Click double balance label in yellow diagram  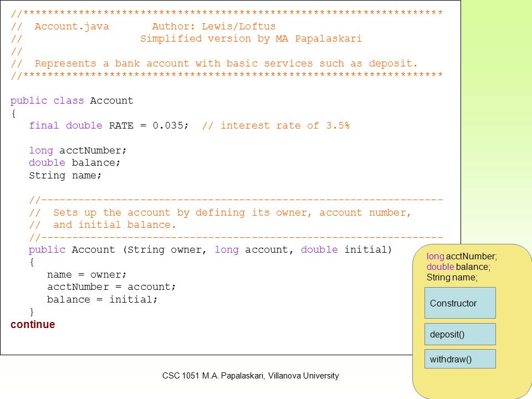click(458, 267)
